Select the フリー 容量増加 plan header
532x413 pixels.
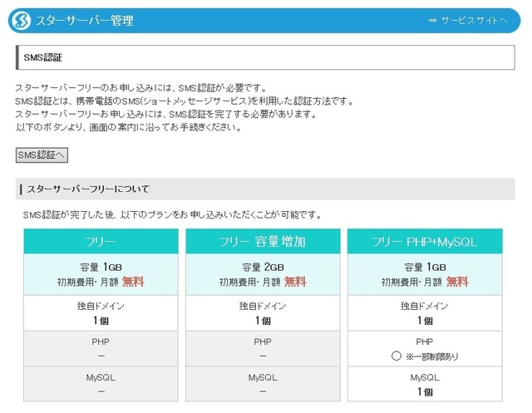[263, 242]
